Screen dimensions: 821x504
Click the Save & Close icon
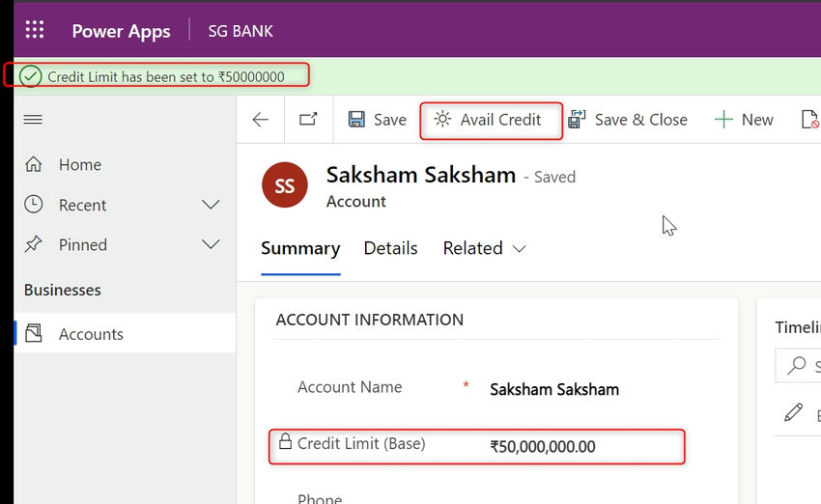(x=577, y=120)
